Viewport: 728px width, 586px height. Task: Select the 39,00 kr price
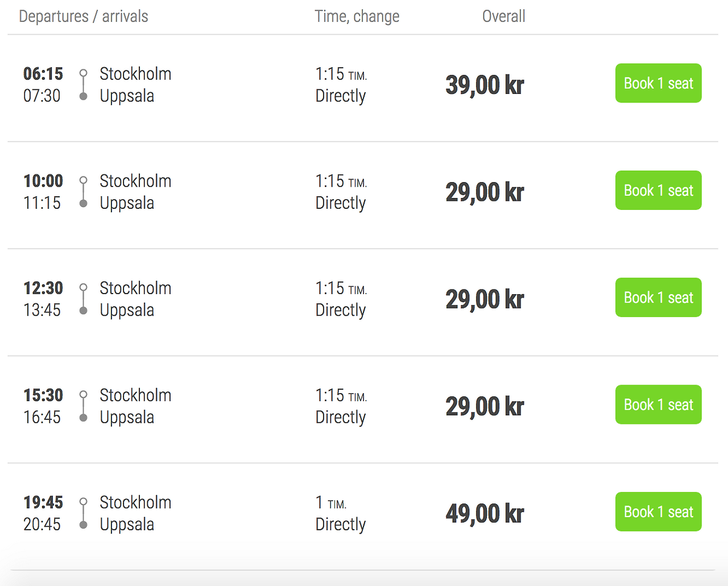pos(485,85)
